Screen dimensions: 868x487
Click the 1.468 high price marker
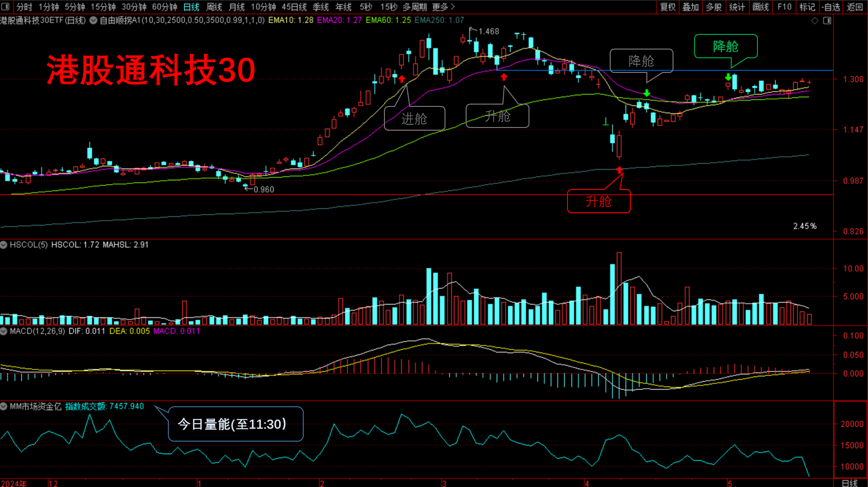(489, 31)
